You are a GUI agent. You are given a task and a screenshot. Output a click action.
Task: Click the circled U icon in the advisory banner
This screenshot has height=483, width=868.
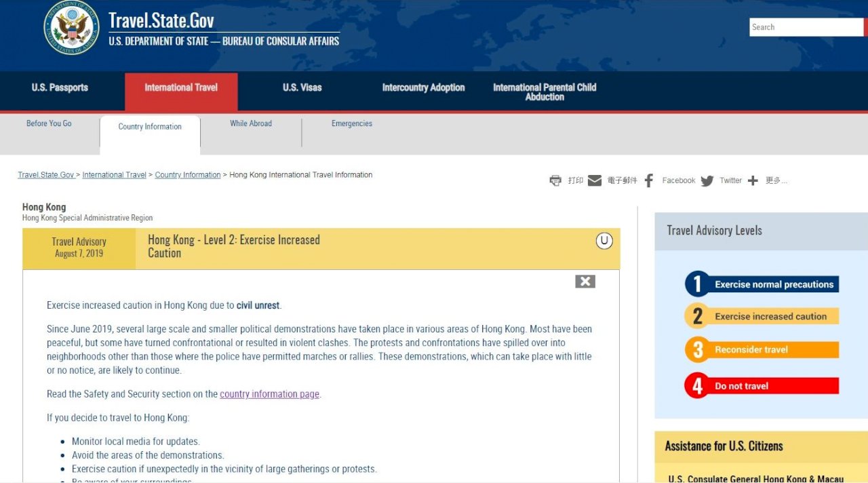pos(604,241)
